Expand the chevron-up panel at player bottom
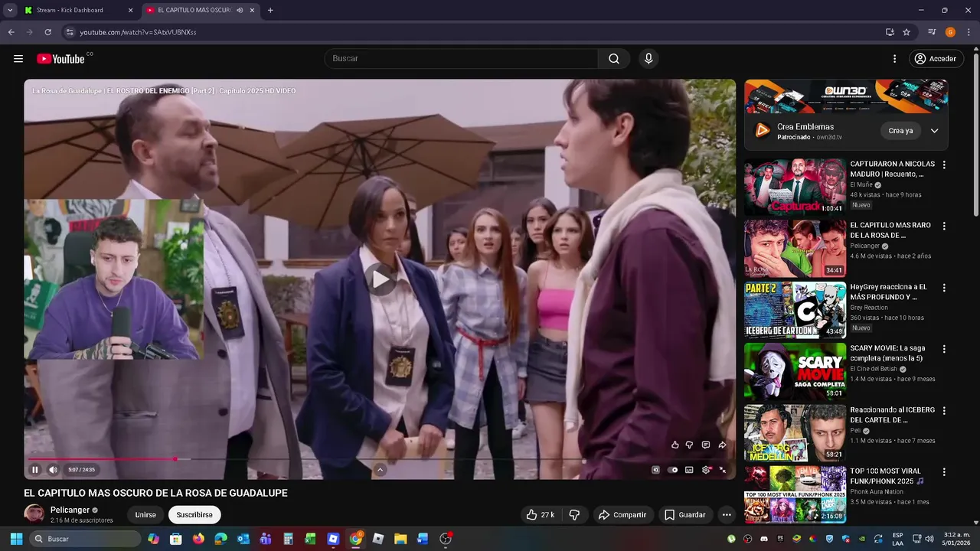The image size is (980, 551). [380, 470]
